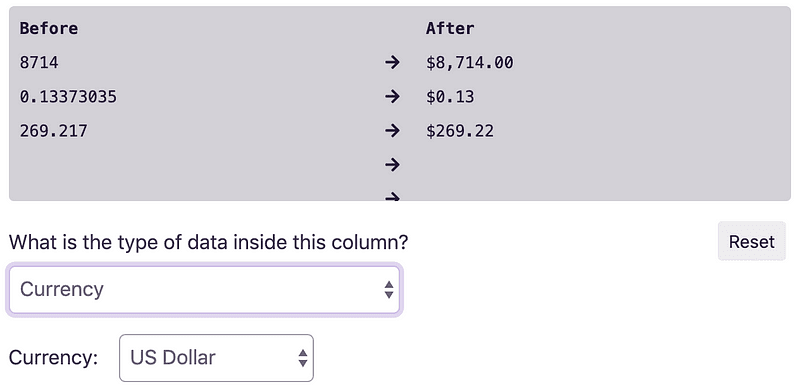Open the data type dropdown showing Currency
Image resolution: width=800 pixels, height=387 pixels.
tap(204, 290)
